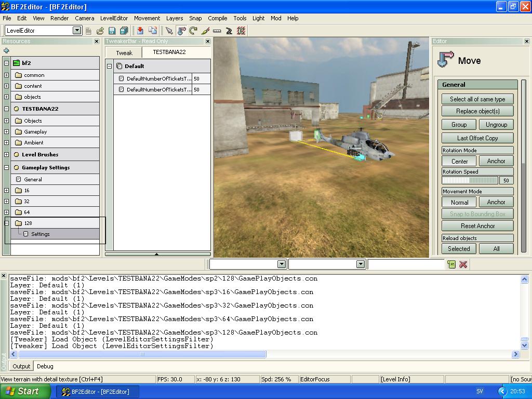Click the Save toolbar icon
This screenshot has width=532, height=399.
(112, 31)
